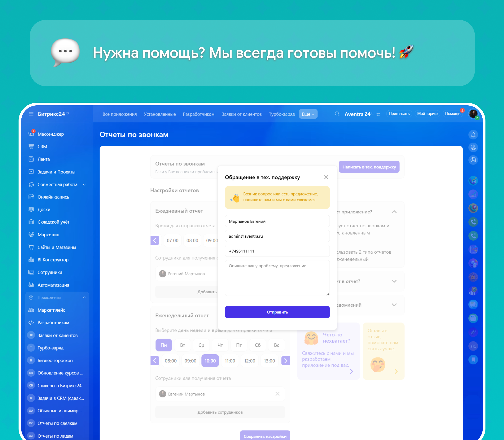504x440 pixels.
Task: Toggle the hamburger menu icon
Action: point(31,114)
